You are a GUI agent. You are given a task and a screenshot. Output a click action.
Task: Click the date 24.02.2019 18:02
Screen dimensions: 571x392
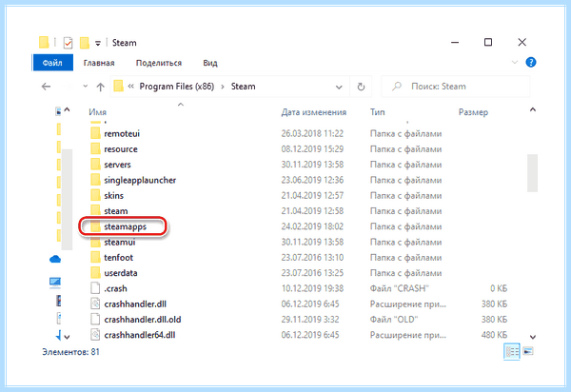[312, 226]
